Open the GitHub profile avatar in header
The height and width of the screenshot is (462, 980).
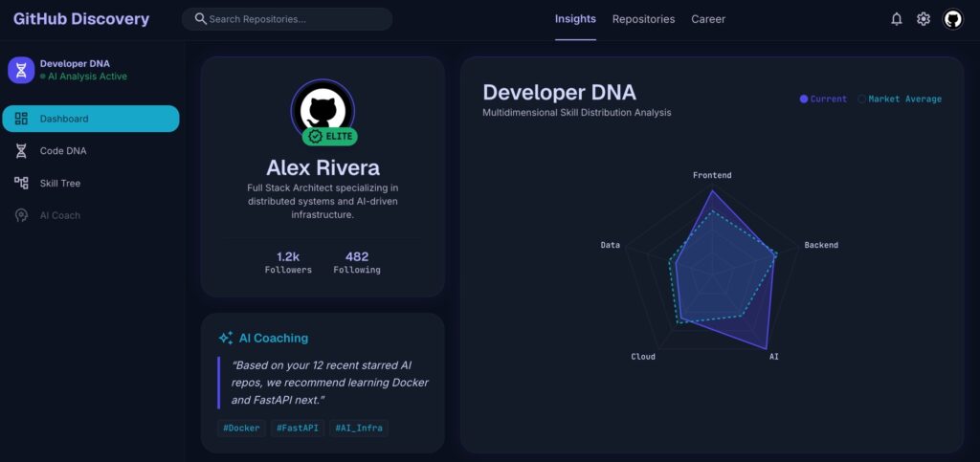click(x=952, y=19)
